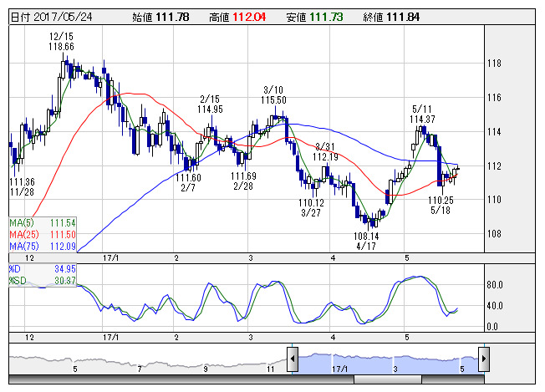This screenshot has width=545, height=392.
Task: Click the 12/15 118.66 high label
Action: pyautogui.click(x=62, y=41)
